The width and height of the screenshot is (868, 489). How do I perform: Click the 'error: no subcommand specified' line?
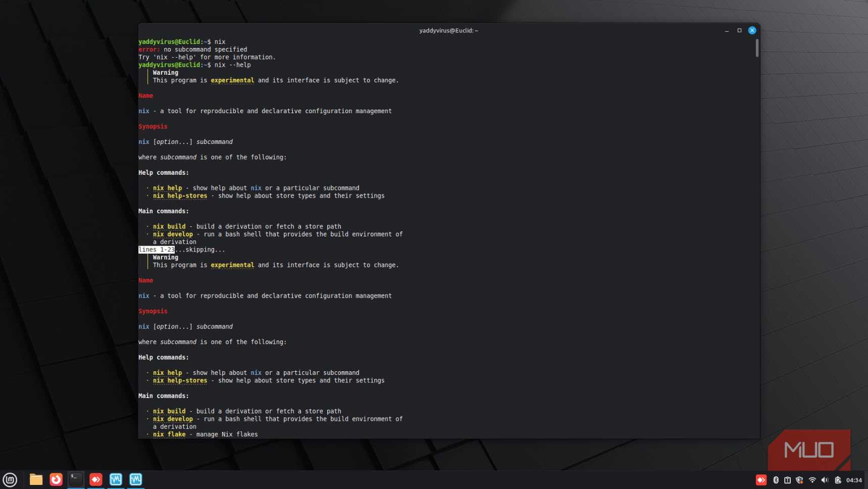[x=193, y=50]
